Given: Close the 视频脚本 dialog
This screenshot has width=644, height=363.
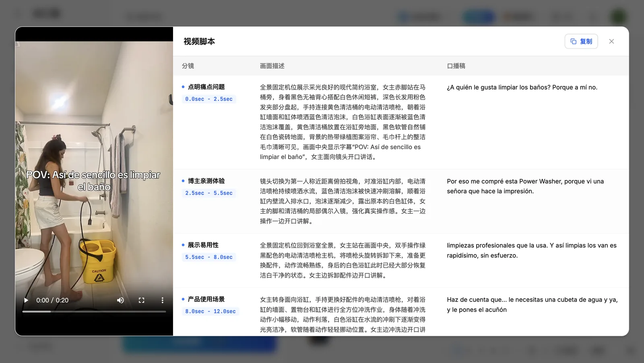Looking at the screenshot, I should pos(611,41).
